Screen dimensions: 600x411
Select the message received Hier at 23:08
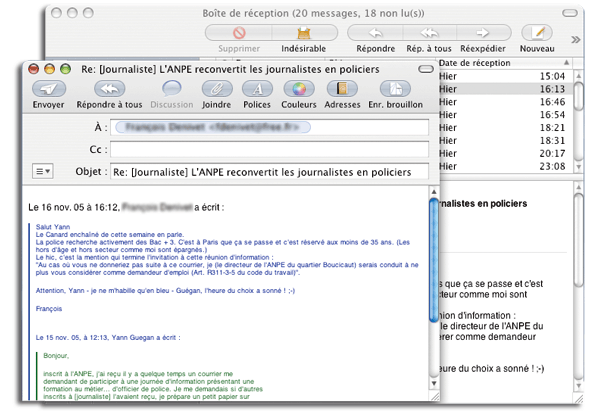pos(505,166)
